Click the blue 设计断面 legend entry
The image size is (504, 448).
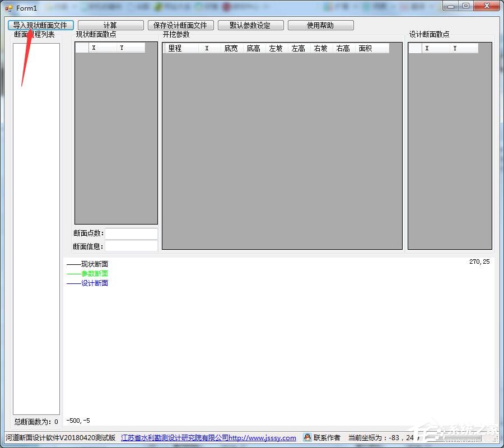click(x=87, y=283)
